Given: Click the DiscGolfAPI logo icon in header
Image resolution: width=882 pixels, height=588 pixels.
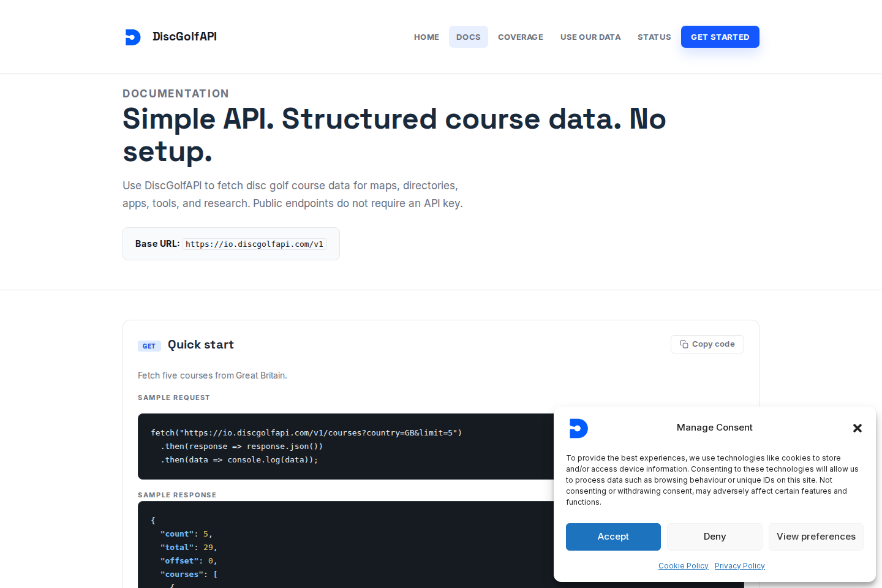Looking at the screenshot, I should 133,37.
